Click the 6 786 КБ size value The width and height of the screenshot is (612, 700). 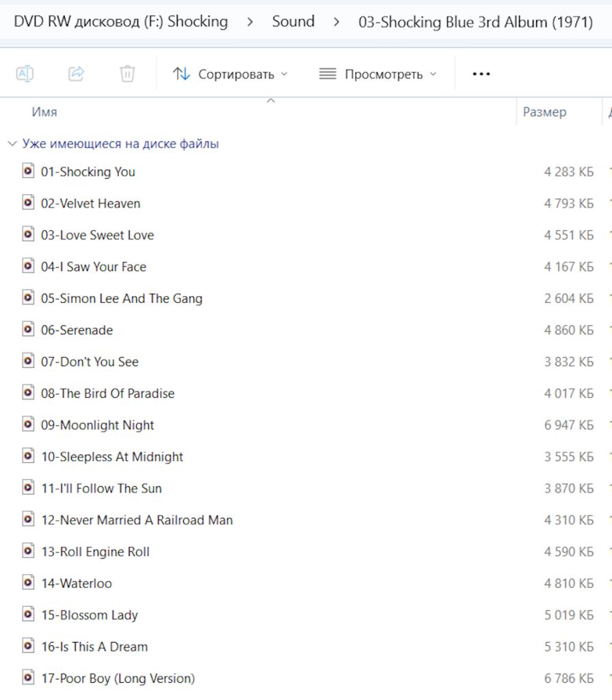pyautogui.click(x=569, y=679)
